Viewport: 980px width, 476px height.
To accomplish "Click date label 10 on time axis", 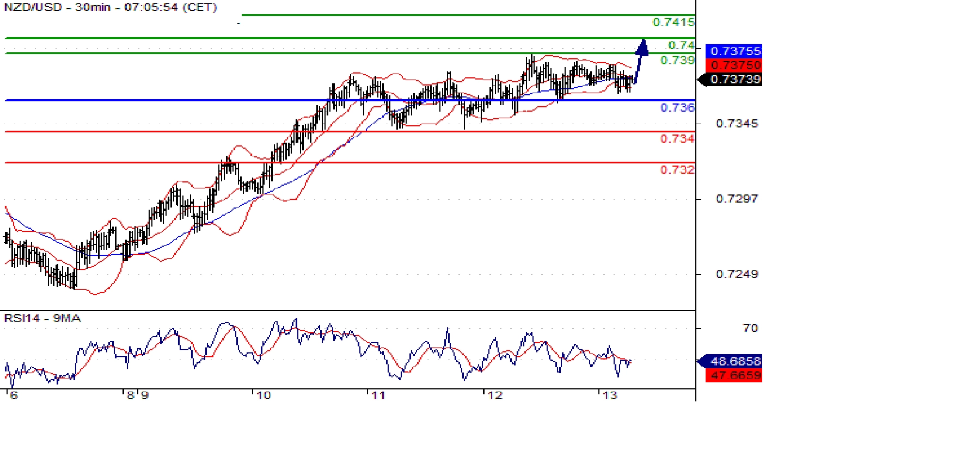I will [x=264, y=396].
